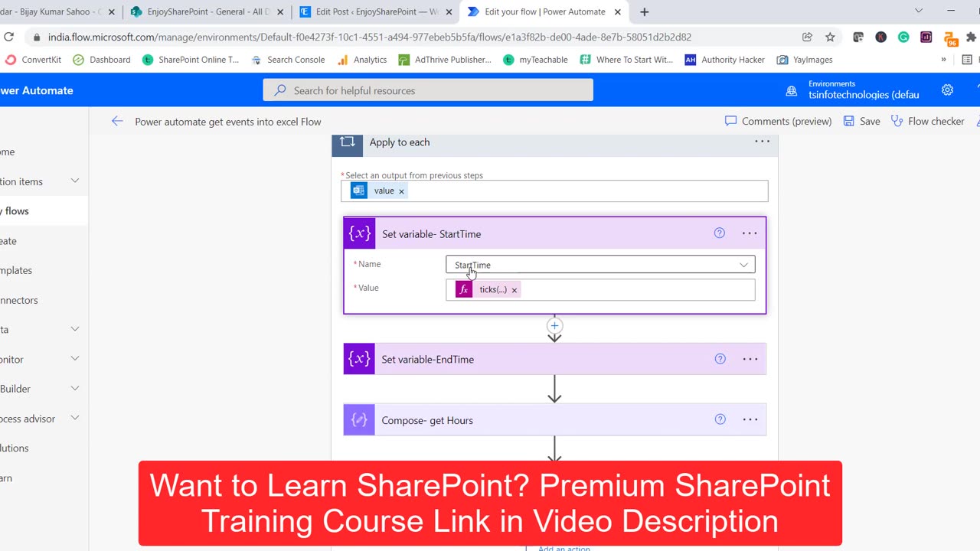Open the browser Extensions puzzle icon
The image size is (980, 551).
(971, 37)
